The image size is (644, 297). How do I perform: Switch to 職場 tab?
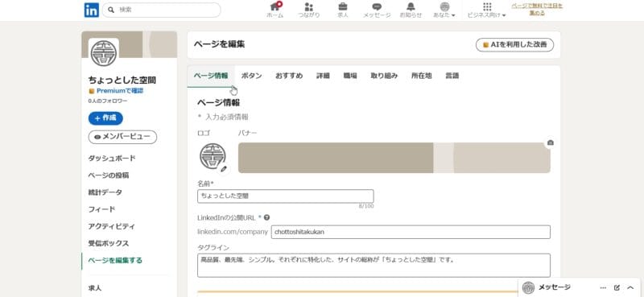(x=350, y=76)
